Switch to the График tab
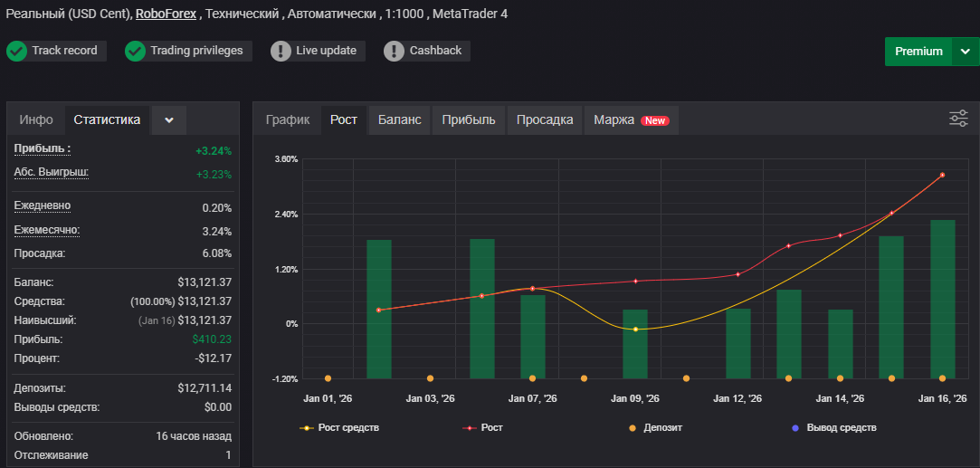 point(288,120)
